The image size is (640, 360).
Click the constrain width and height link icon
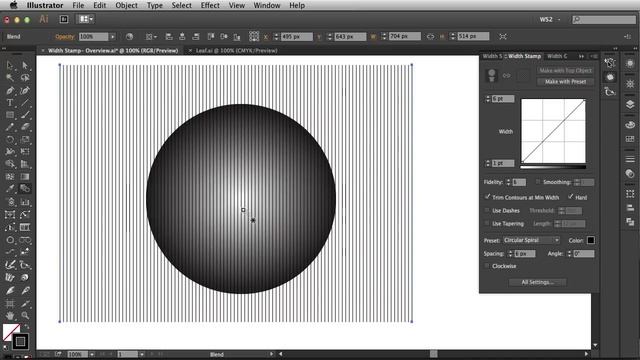(x=431, y=37)
